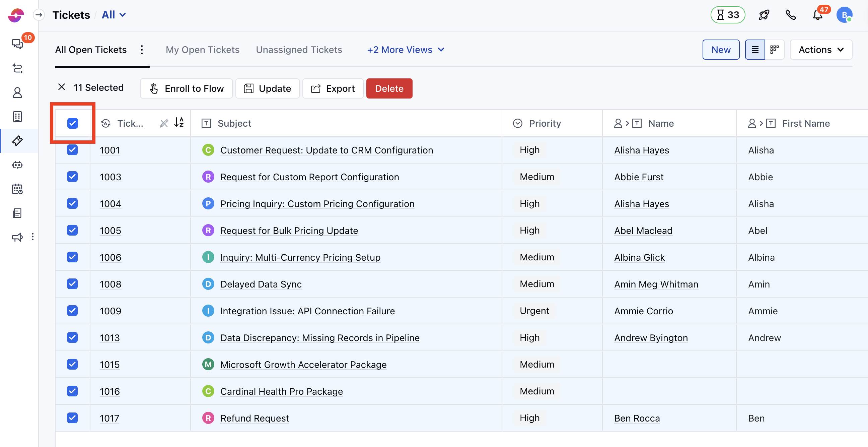
Task: Switch to My Open Tickets tab
Action: tap(203, 50)
